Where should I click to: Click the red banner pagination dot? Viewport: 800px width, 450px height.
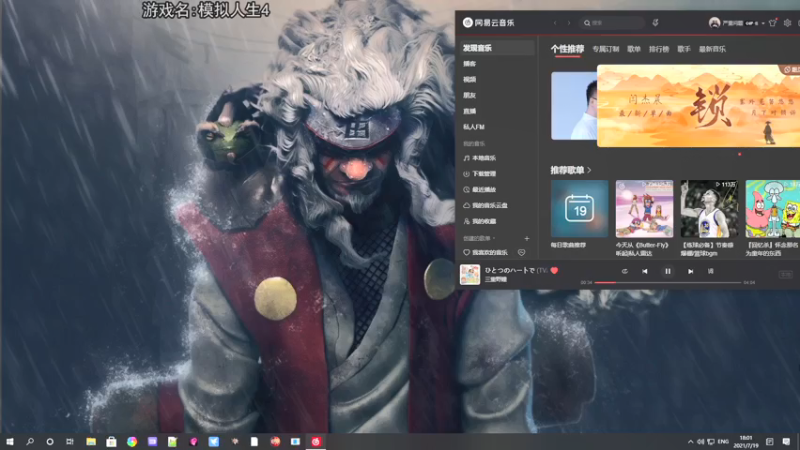coord(739,154)
